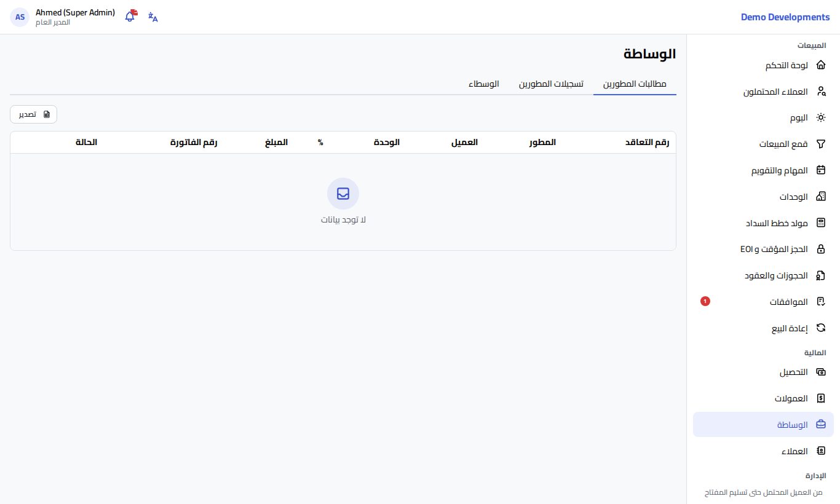The width and height of the screenshot is (840, 504).
Task: Click the الوحدة column header
Action: point(387,143)
